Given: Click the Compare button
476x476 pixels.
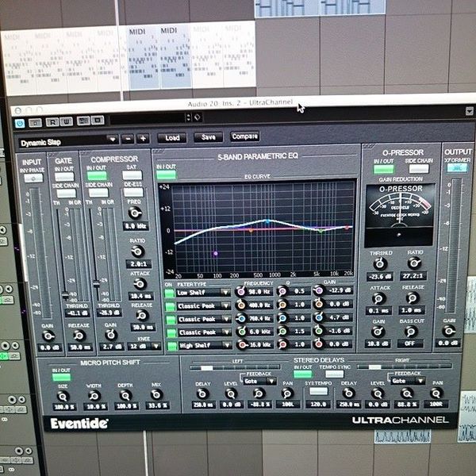Looking at the screenshot, I should point(244,136).
